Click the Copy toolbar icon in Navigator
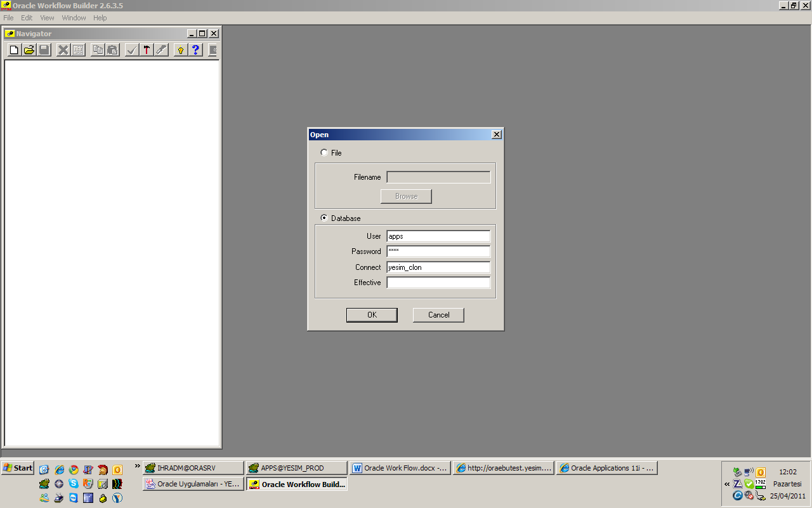The height and width of the screenshot is (508, 812). (x=98, y=50)
